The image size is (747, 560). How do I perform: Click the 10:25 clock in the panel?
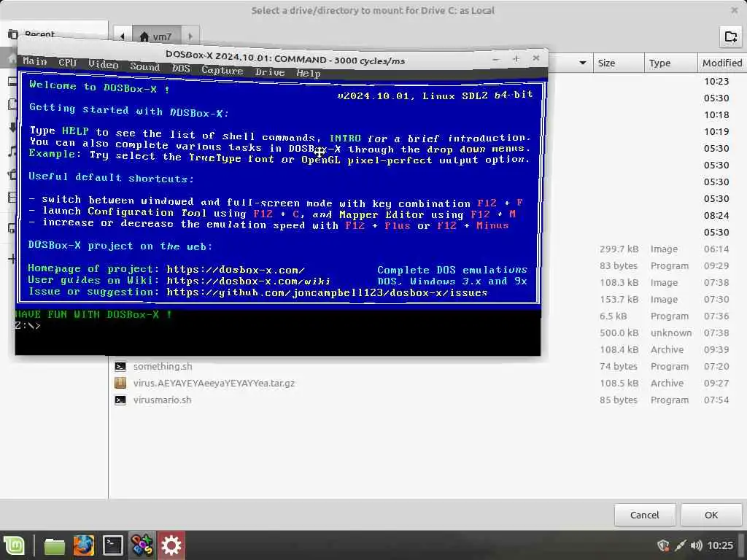coord(720,545)
